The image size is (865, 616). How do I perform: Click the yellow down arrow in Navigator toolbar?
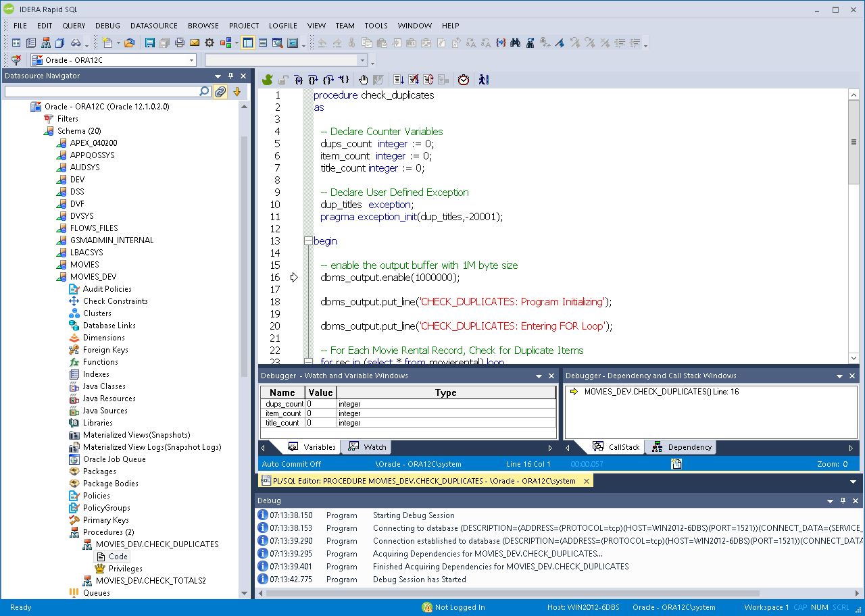(237, 92)
